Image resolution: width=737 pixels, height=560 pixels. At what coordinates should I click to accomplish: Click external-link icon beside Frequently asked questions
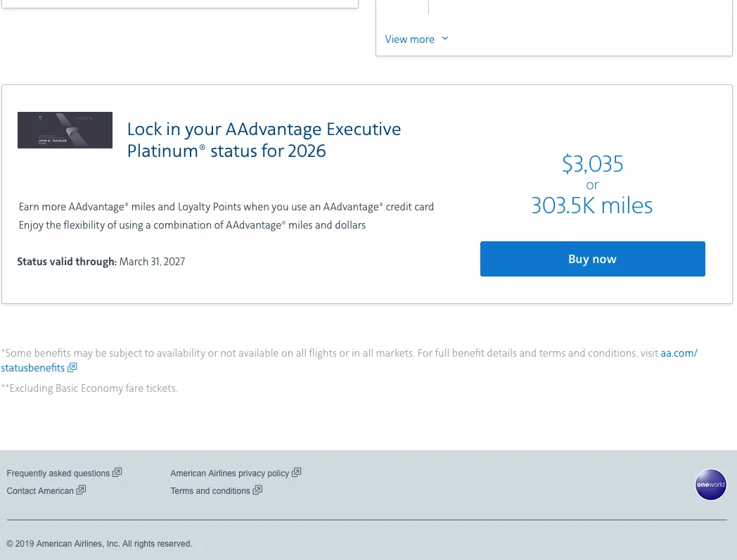117,472
